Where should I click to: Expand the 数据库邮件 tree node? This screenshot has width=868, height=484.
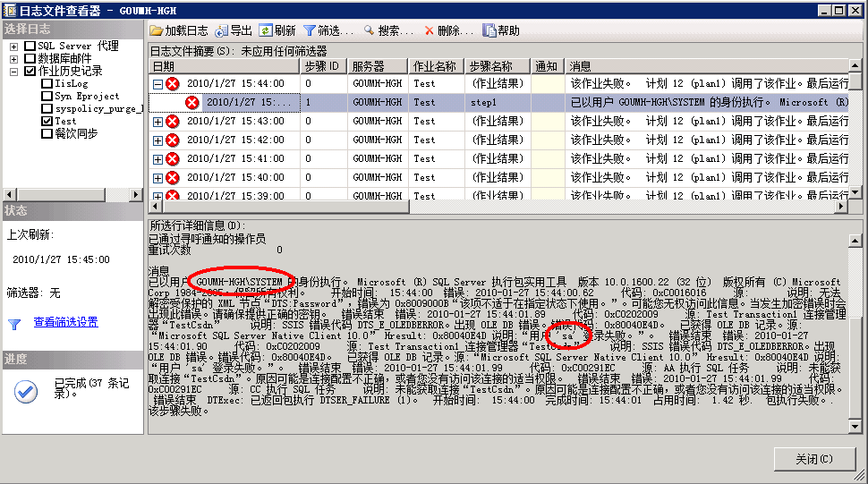click(13, 59)
